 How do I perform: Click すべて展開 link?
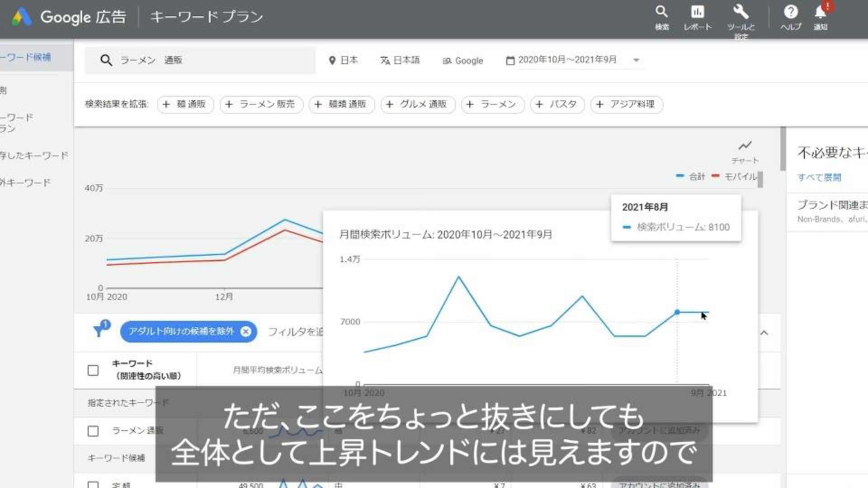[x=819, y=178]
